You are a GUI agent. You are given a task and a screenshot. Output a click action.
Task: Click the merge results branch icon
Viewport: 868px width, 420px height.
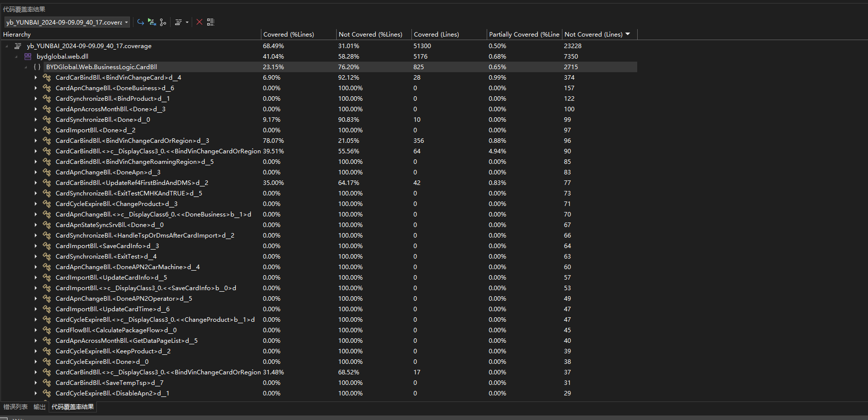(163, 22)
